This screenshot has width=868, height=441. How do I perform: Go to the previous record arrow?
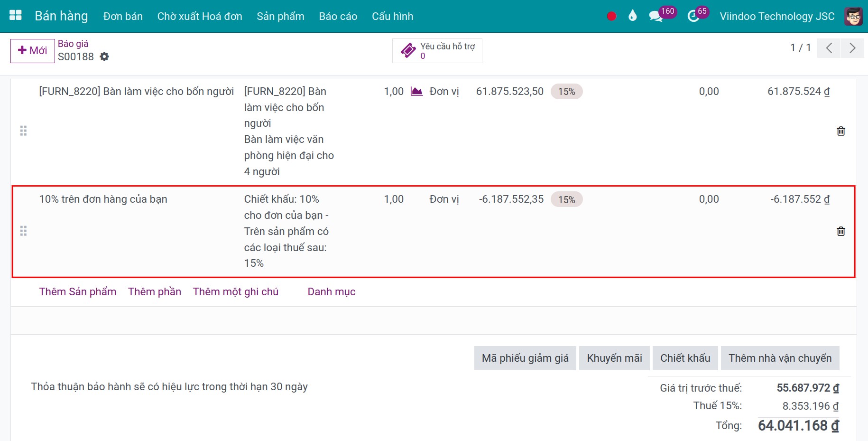[x=829, y=48]
